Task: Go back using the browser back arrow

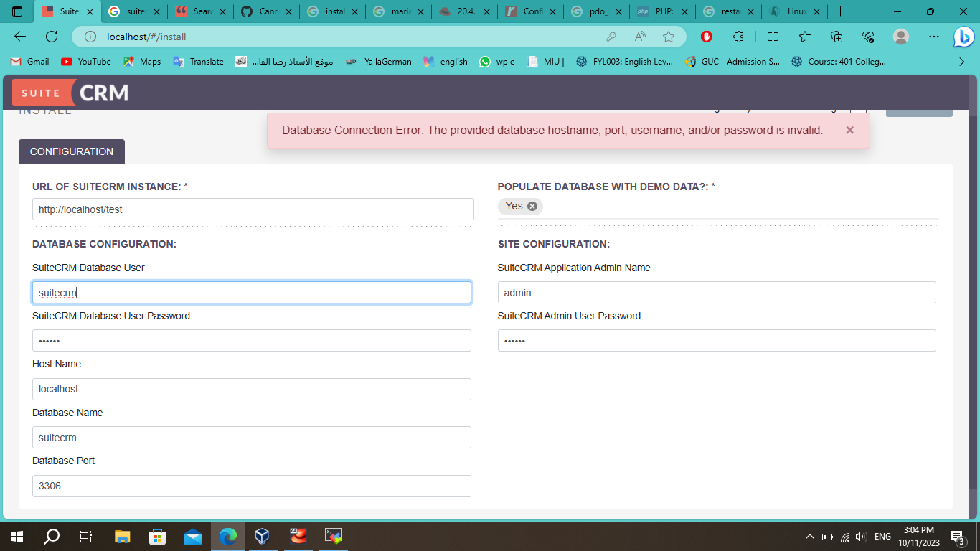Action: [x=20, y=37]
